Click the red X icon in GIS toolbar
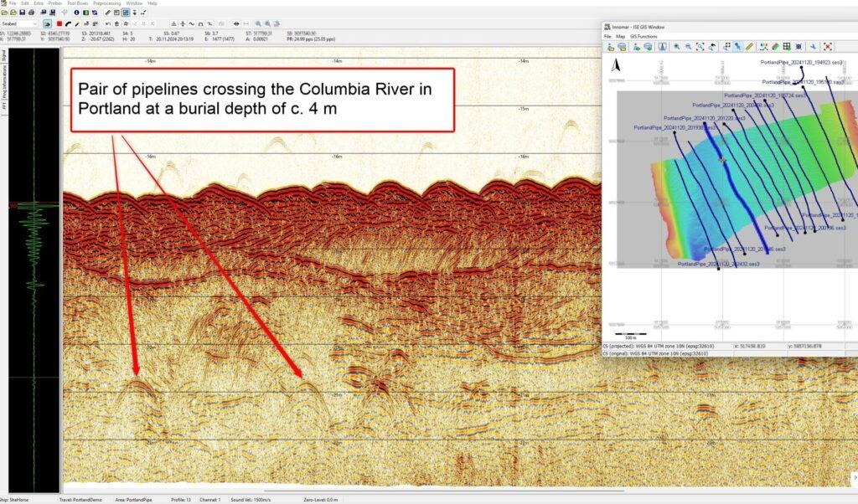The height and width of the screenshot is (504, 858). pos(828,47)
